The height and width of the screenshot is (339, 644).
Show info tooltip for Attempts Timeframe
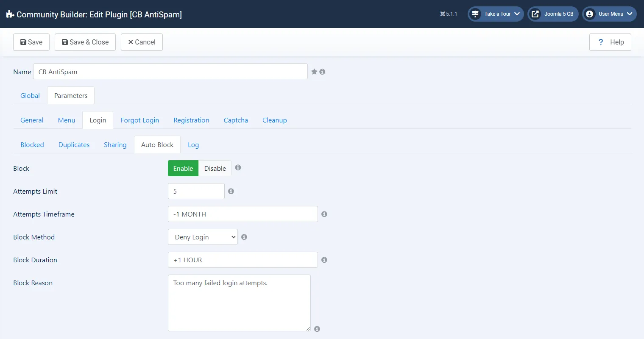324,214
